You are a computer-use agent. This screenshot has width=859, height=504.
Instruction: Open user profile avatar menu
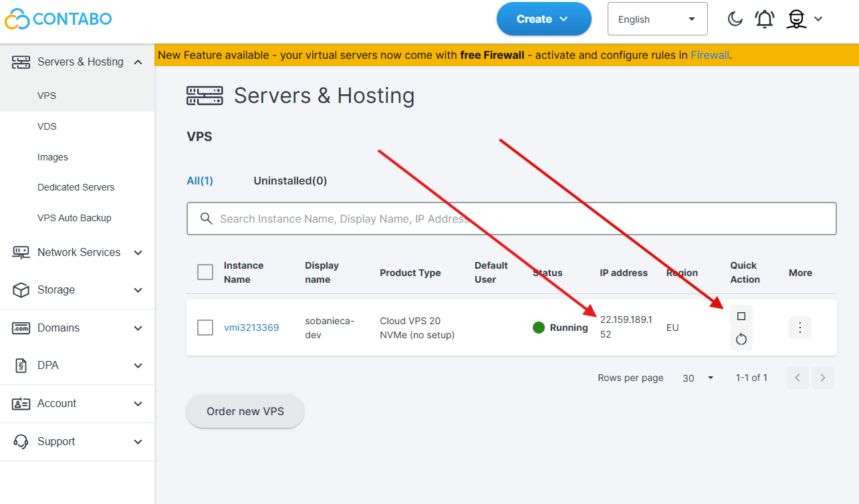coord(796,19)
